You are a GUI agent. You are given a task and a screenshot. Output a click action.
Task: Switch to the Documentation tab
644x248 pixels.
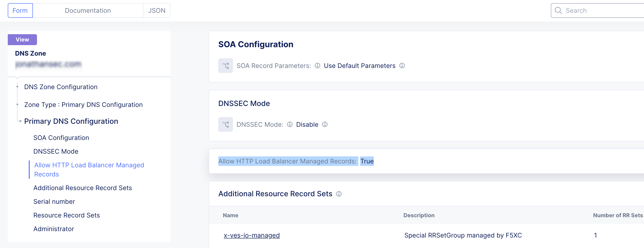click(x=88, y=10)
